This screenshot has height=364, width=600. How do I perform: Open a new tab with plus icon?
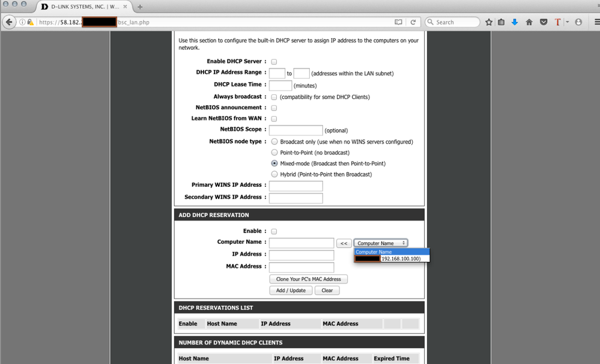tap(140, 7)
